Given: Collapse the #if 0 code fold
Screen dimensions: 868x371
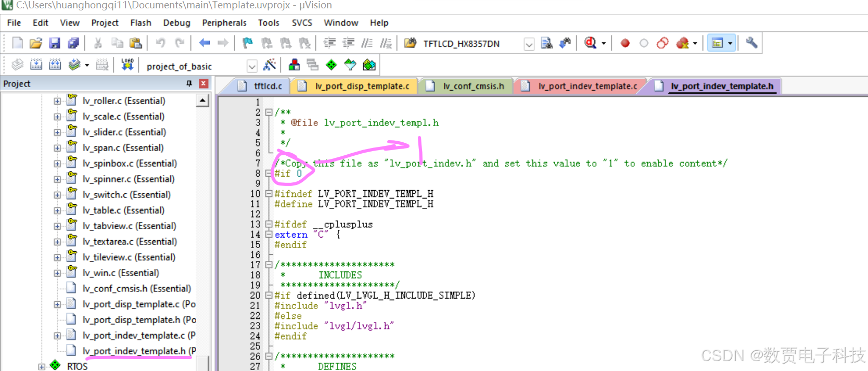Looking at the screenshot, I should point(269,174).
